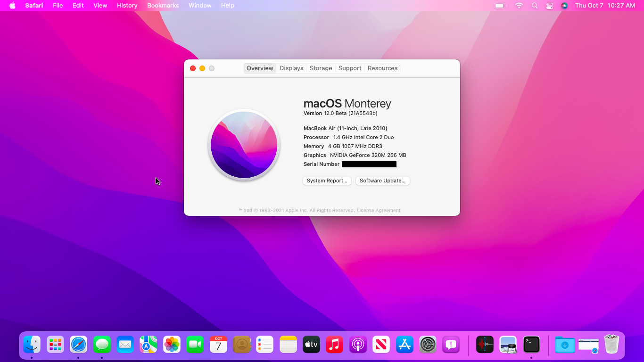Launch Podcasts from the Dock
Viewport: 644px width, 362px height.
pyautogui.click(x=358, y=345)
